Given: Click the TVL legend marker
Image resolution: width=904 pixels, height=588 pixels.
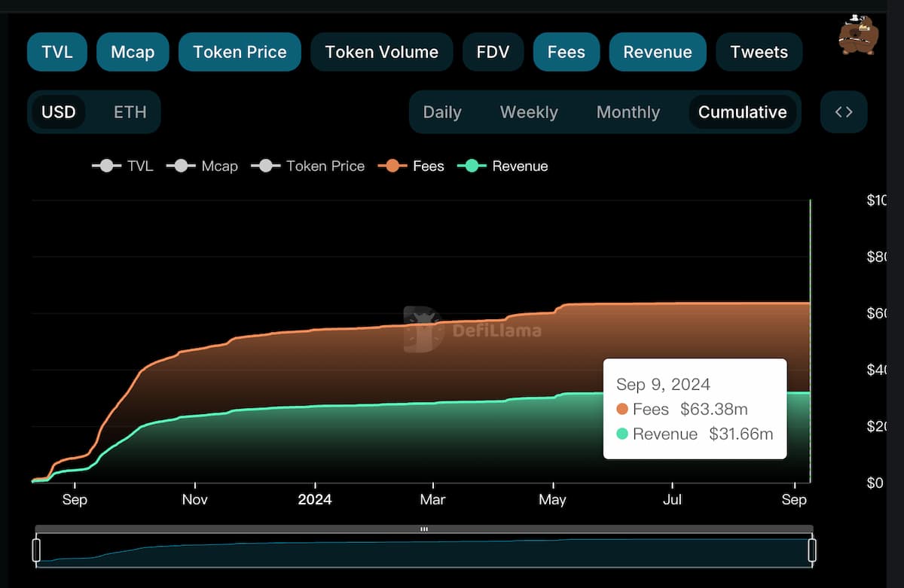Looking at the screenshot, I should coord(107,166).
